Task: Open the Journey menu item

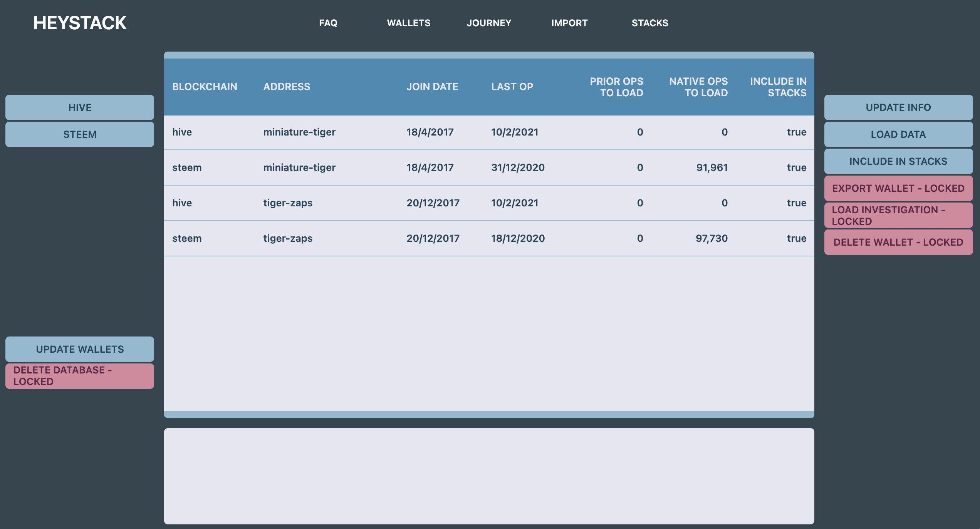Action: (x=489, y=23)
